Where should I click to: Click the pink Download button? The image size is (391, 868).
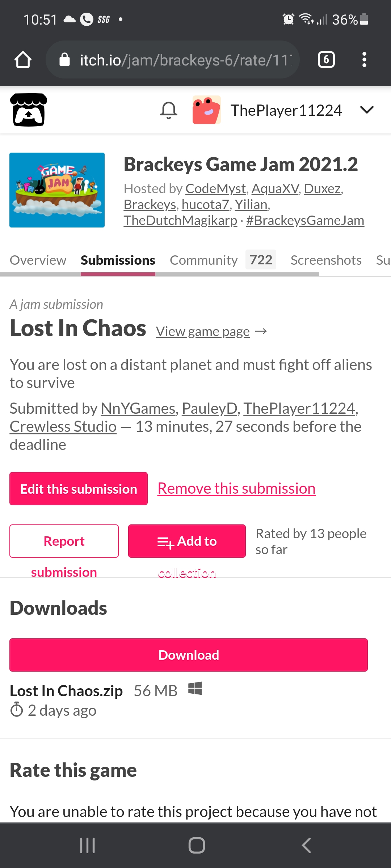click(189, 655)
